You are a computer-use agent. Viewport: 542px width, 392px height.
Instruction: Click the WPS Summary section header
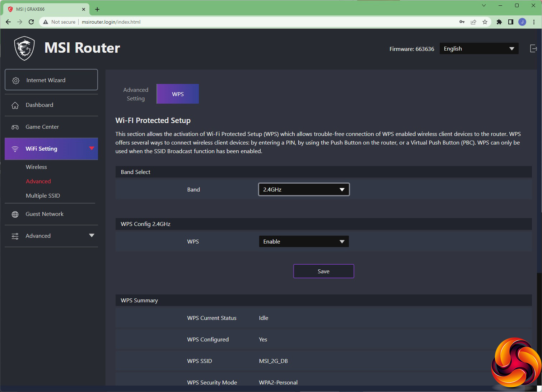[324, 300]
